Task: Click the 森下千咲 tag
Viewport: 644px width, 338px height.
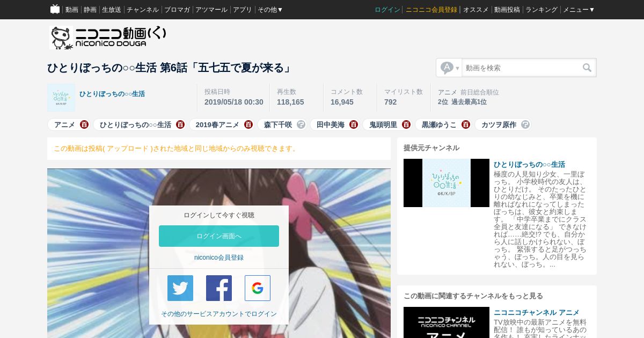Action: tap(278, 124)
